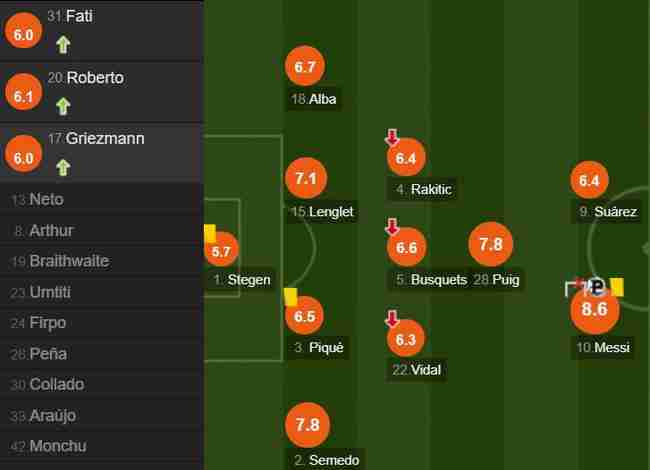Open the Suárez player label
This screenshot has height=470, width=650.
click(x=608, y=212)
